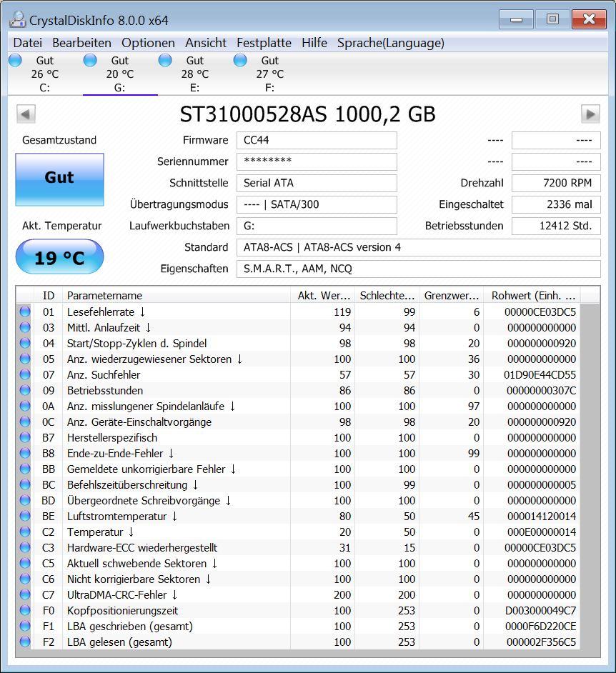The image size is (616, 673).
Task: Click the ST31000528AS 1000,2 GB disk title
Action: click(x=307, y=114)
